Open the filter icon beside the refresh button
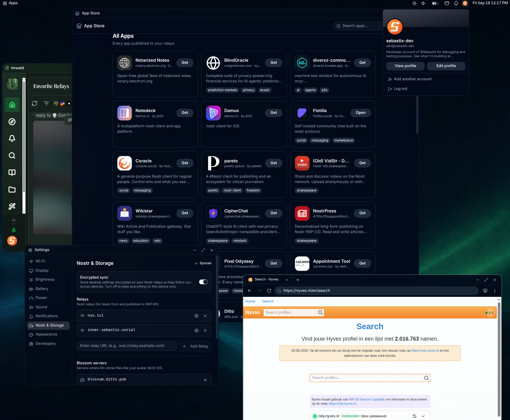Viewport: 510px width, 420px height. pos(46,103)
